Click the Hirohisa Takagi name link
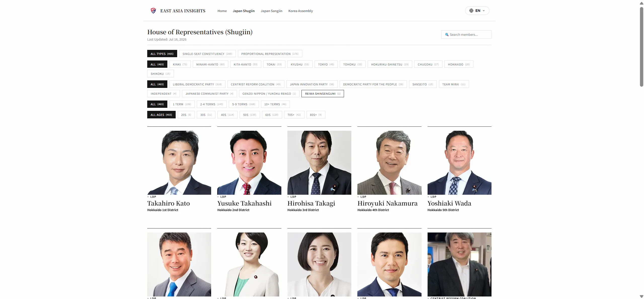 311,203
